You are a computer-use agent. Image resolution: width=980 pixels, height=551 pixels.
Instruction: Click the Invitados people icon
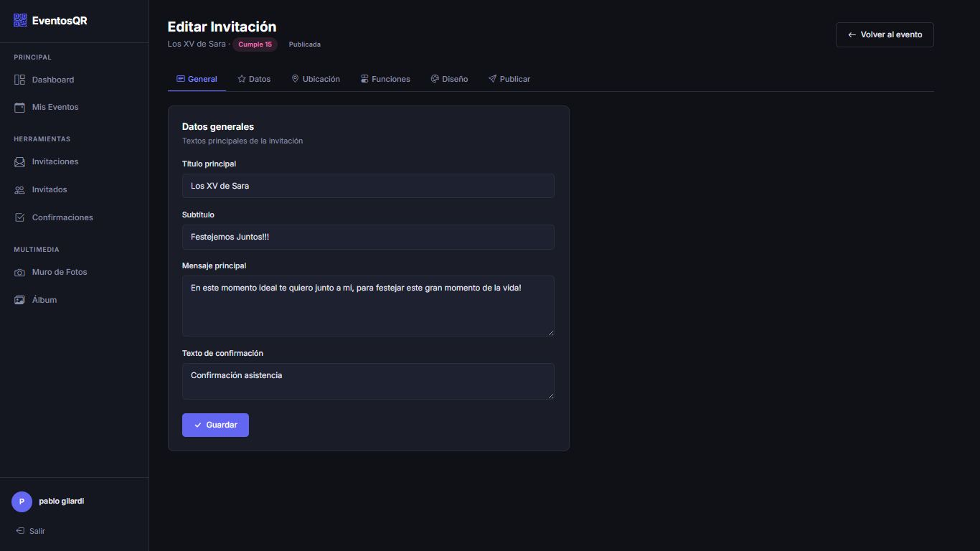pyautogui.click(x=20, y=190)
